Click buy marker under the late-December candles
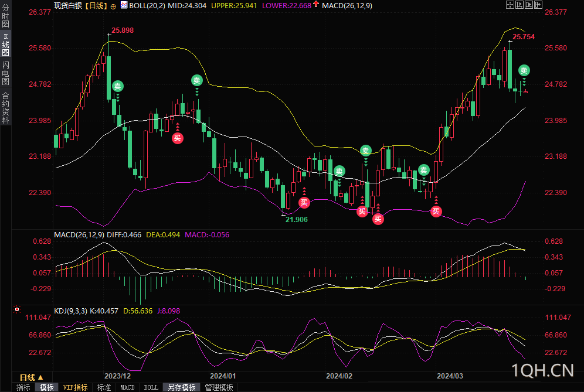584x392 pixels. click(177, 138)
